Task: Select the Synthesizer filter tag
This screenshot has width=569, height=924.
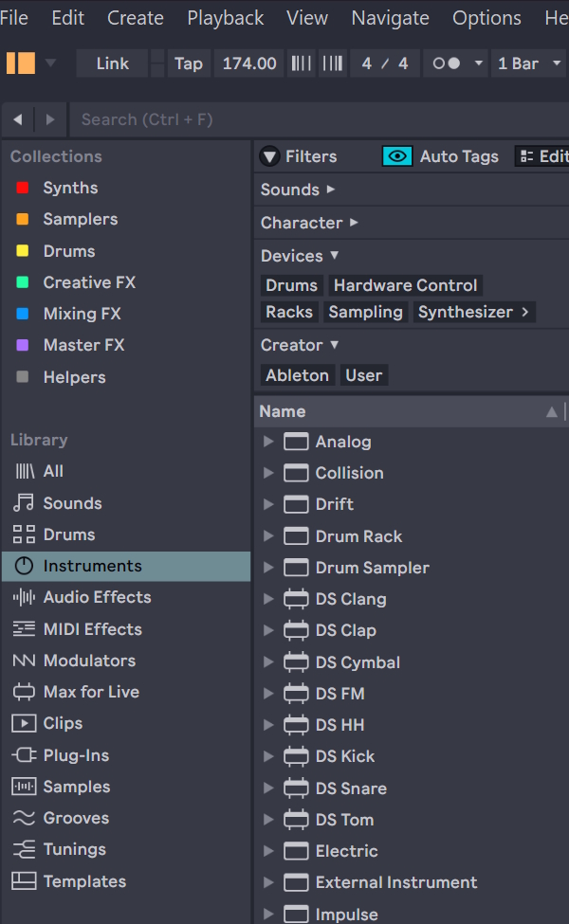Action: point(466,312)
